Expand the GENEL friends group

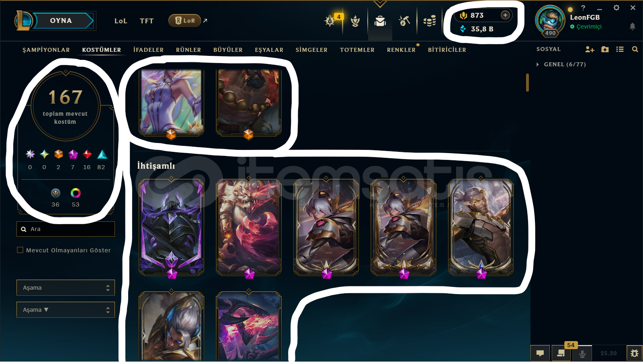pos(561,64)
